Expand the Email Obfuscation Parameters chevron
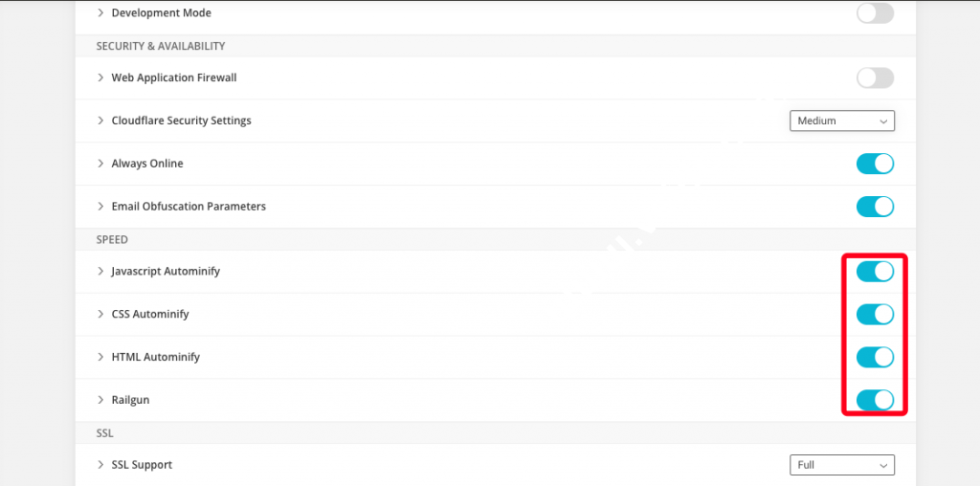The image size is (980, 486). 100,207
